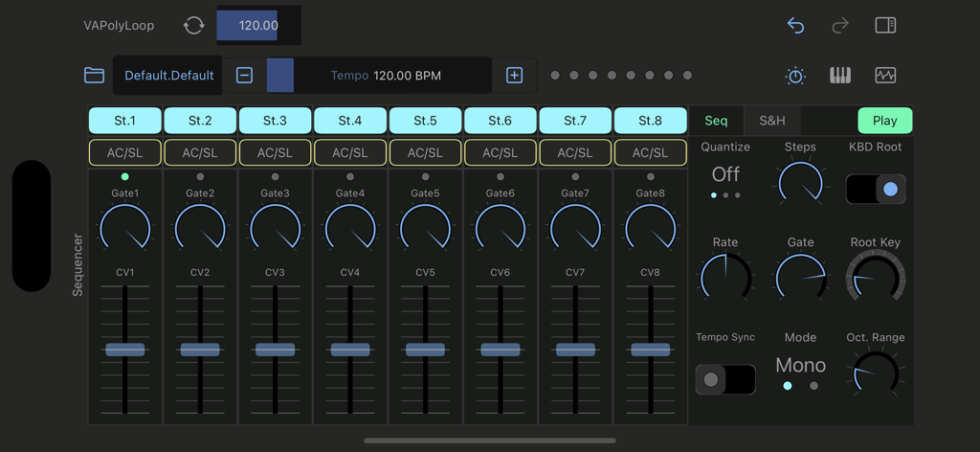Increase tempo with the plus button

(514, 76)
